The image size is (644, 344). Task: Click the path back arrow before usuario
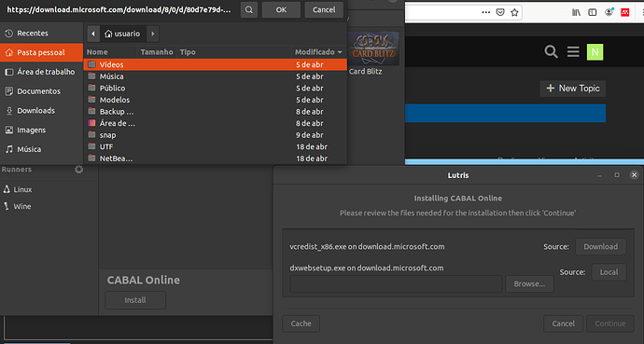[x=93, y=34]
